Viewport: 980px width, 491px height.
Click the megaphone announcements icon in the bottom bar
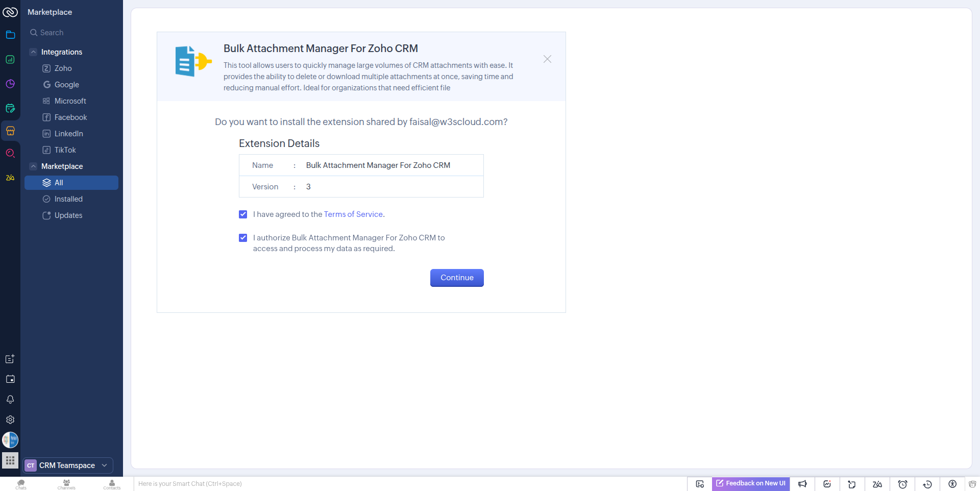tap(802, 484)
